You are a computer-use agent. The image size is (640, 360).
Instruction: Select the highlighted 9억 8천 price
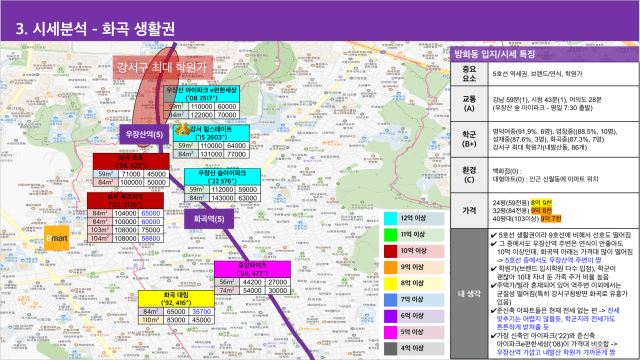541,211
